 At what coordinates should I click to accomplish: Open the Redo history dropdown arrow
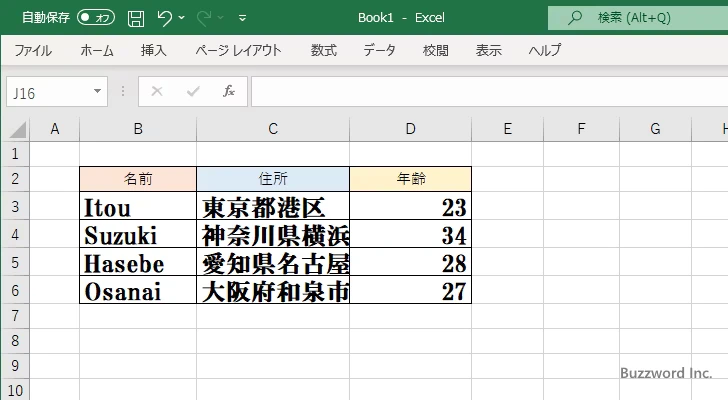(x=221, y=18)
